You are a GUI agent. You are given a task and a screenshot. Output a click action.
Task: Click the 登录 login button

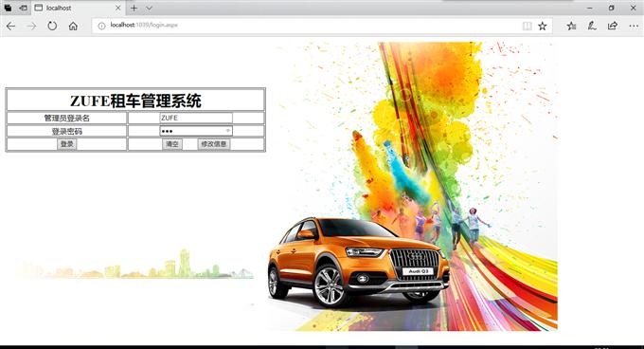click(66, 144)
